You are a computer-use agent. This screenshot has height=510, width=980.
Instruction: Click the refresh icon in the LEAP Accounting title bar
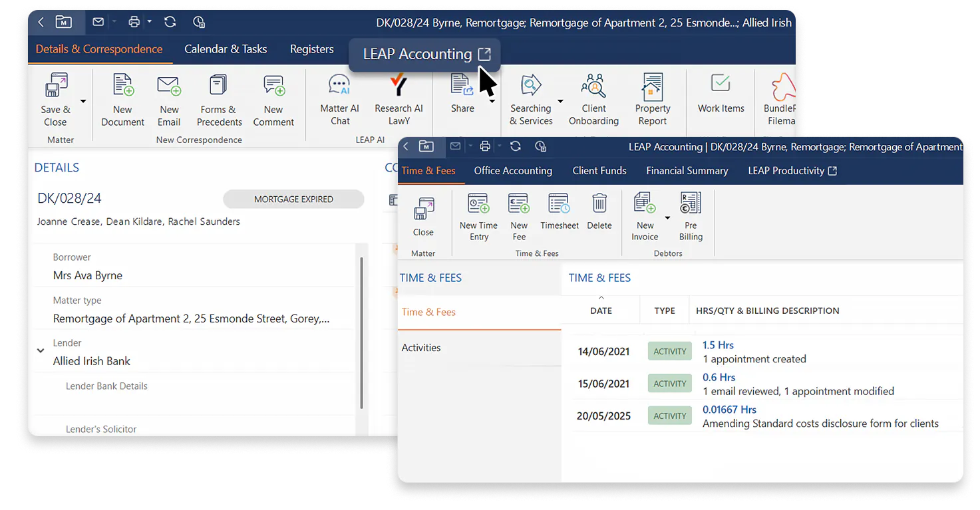point(515,146)
